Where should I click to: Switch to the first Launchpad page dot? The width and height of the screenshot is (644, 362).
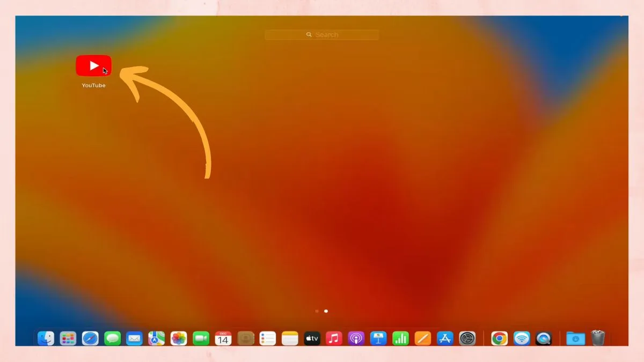coord(317,311)
